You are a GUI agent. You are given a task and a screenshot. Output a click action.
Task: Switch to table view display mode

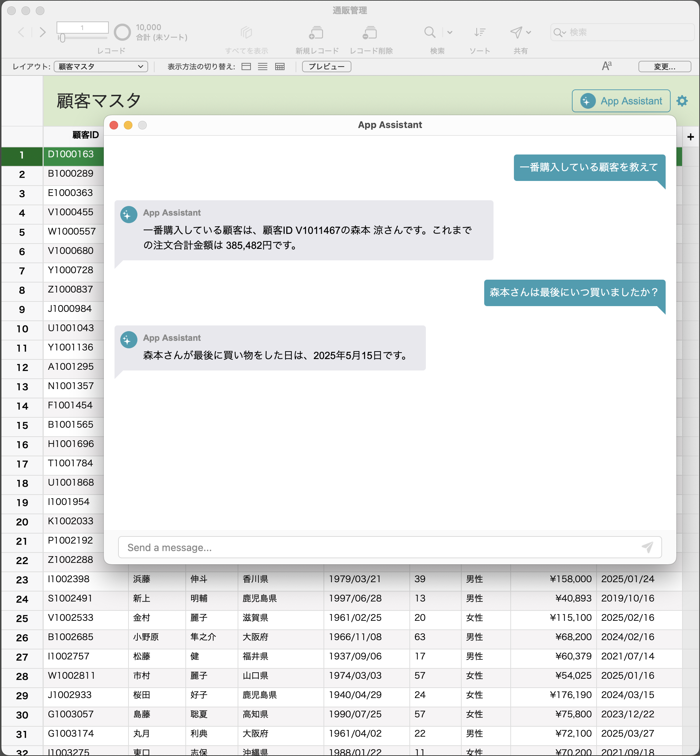pyautogui.click(x=279, y=67)
